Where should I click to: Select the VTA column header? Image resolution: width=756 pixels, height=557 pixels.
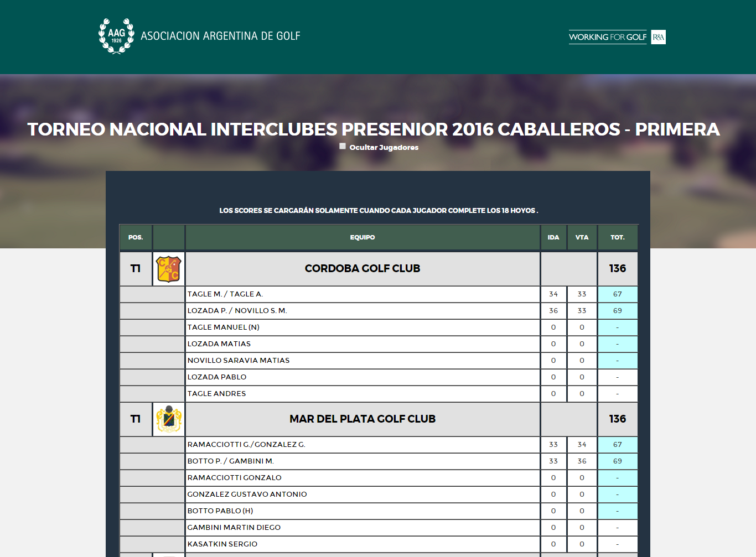(582, 237)
